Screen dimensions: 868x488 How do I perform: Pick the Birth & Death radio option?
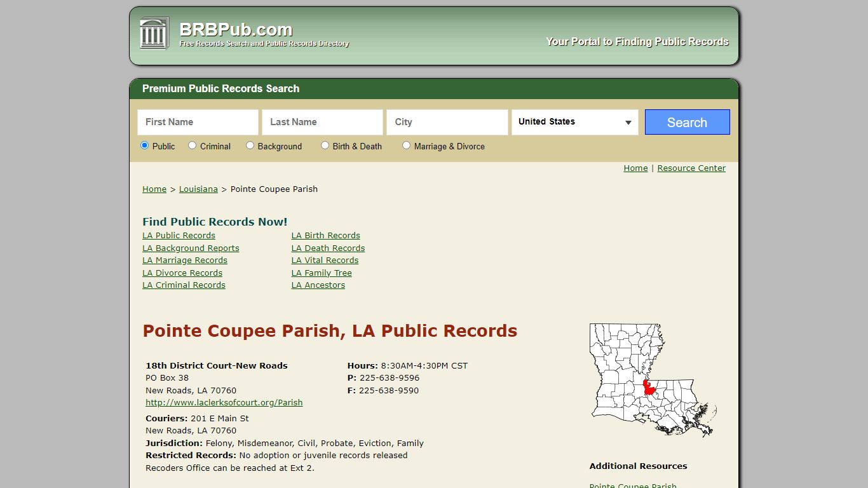tap(325, 146)
